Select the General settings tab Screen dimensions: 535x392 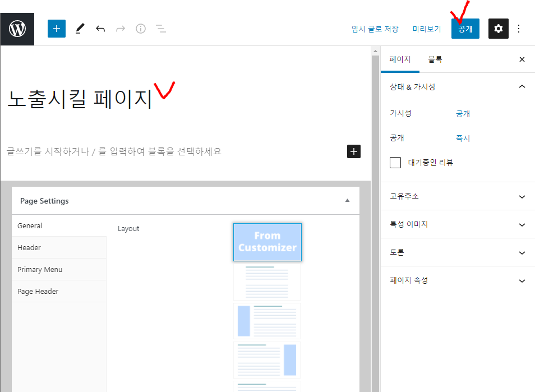(59, 225)
